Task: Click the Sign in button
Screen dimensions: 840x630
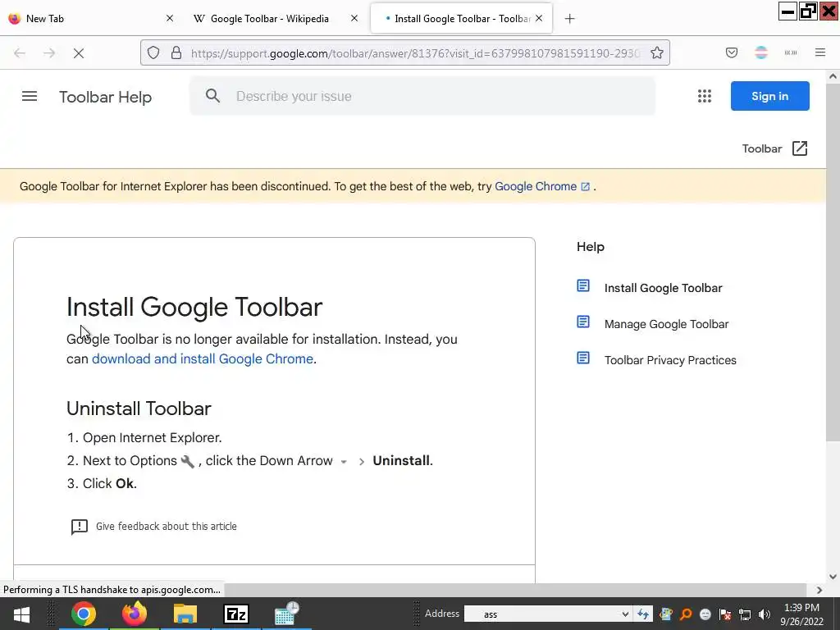Action: pyautogui.click(x=769, y=96)
